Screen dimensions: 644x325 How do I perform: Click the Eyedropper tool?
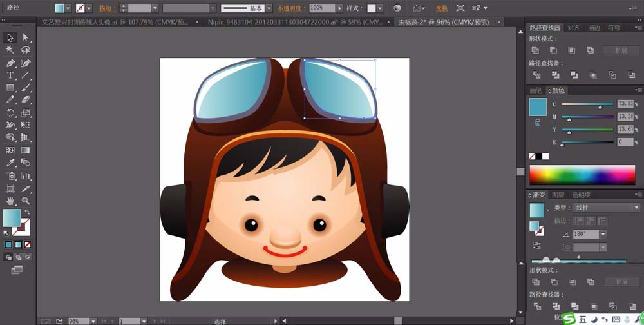pos(10,163)
